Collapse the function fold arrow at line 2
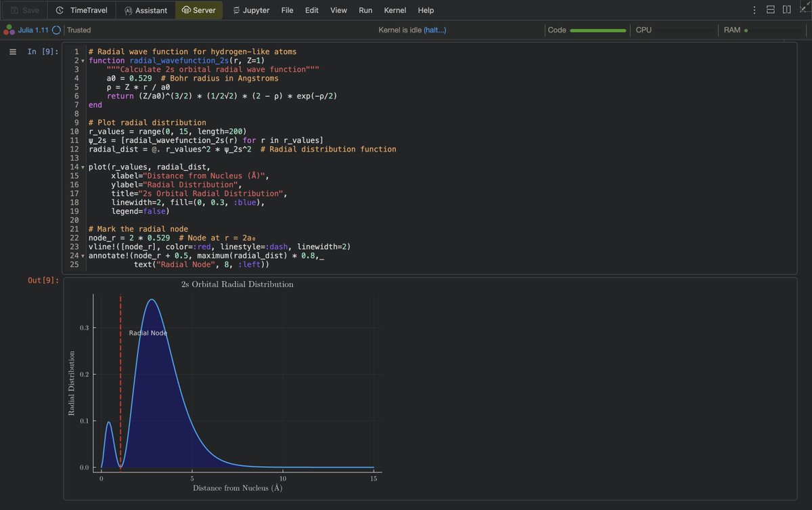The width and height of the screenshot is (812, 510). click(x=83, y=61)
